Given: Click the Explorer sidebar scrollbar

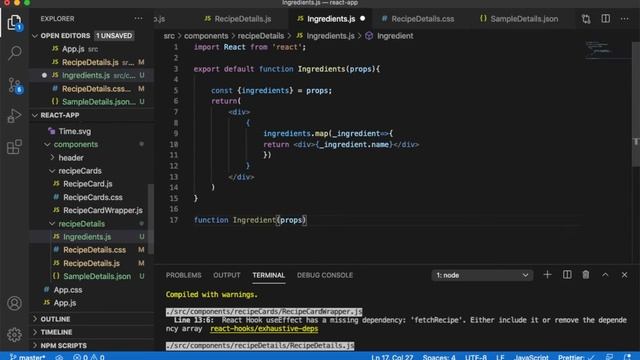Looking at the screenshot, I should point(151,219).
